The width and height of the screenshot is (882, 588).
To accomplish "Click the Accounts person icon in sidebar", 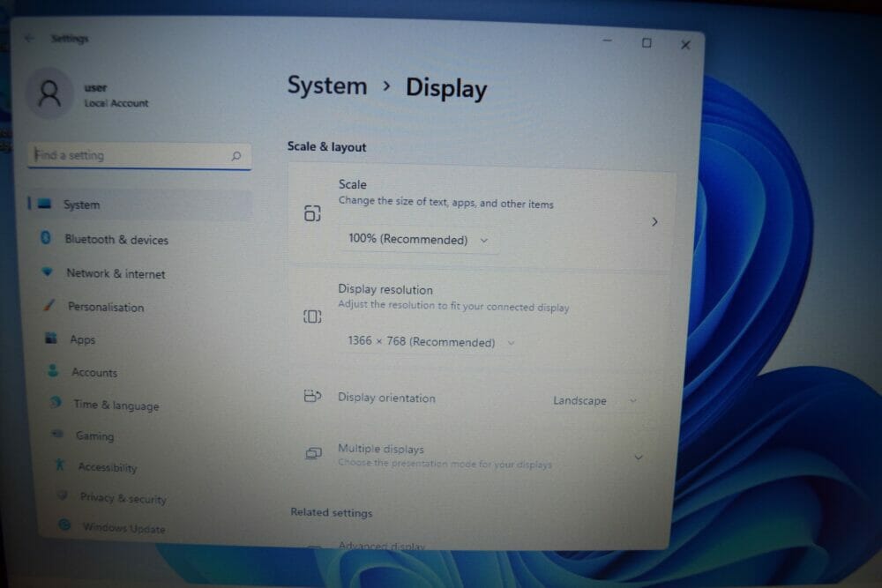I will point(53,370).
